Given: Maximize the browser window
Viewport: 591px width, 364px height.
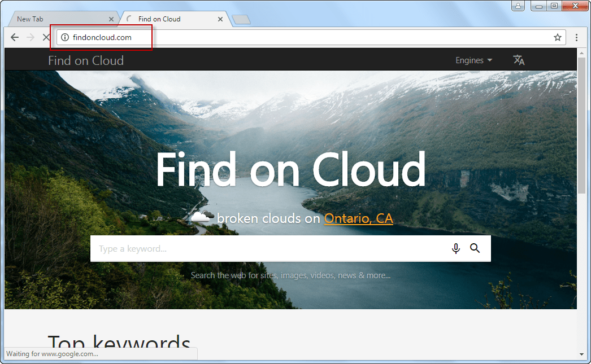Looking at the screenshot, I should (x=554, y=6).
